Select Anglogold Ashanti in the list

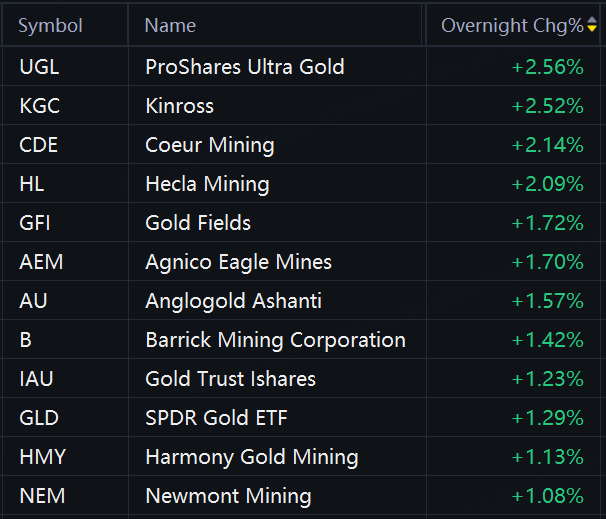233,301
